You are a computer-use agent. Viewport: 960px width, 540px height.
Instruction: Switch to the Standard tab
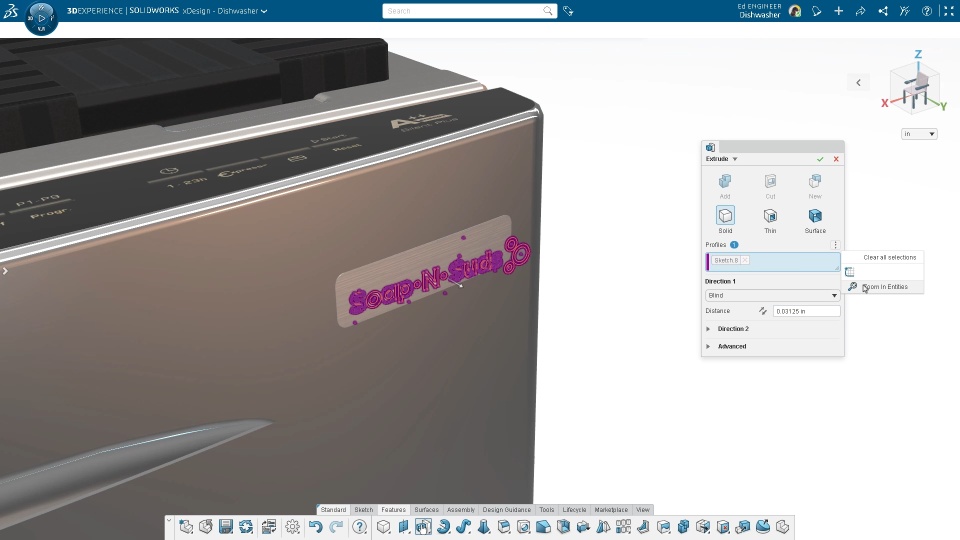[333, 509]
